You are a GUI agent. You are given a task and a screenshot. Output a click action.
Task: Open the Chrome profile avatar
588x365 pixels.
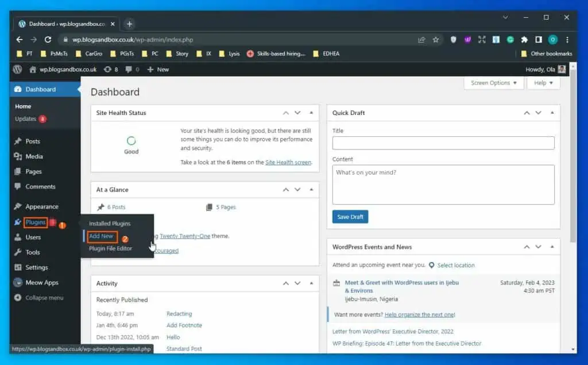(x=553, y=40)
